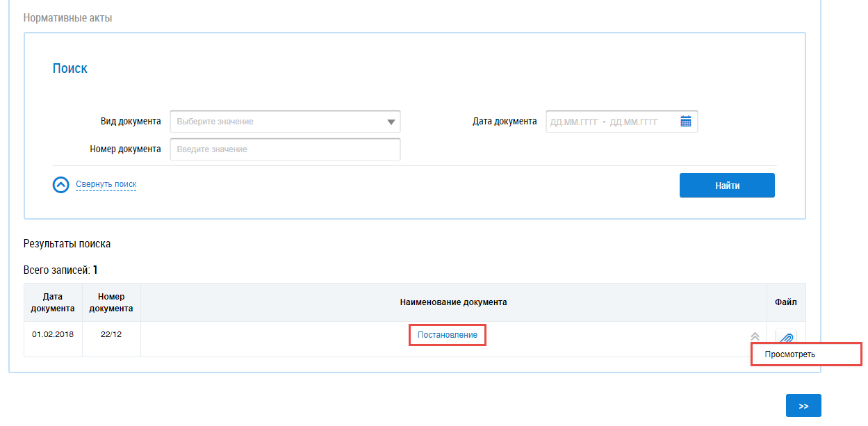This screenshot has width=868, height=426.
Task: Expand the Вид документа dropdown arrow
Action: [391, 122]
